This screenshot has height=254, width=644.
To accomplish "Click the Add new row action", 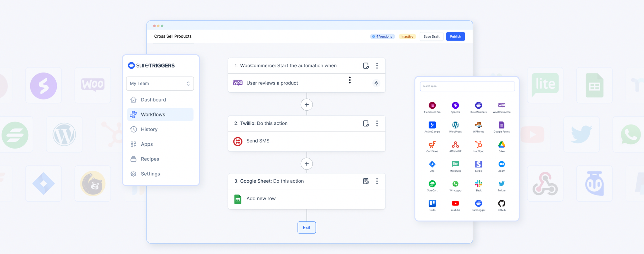I will click(x=307, y=199).
